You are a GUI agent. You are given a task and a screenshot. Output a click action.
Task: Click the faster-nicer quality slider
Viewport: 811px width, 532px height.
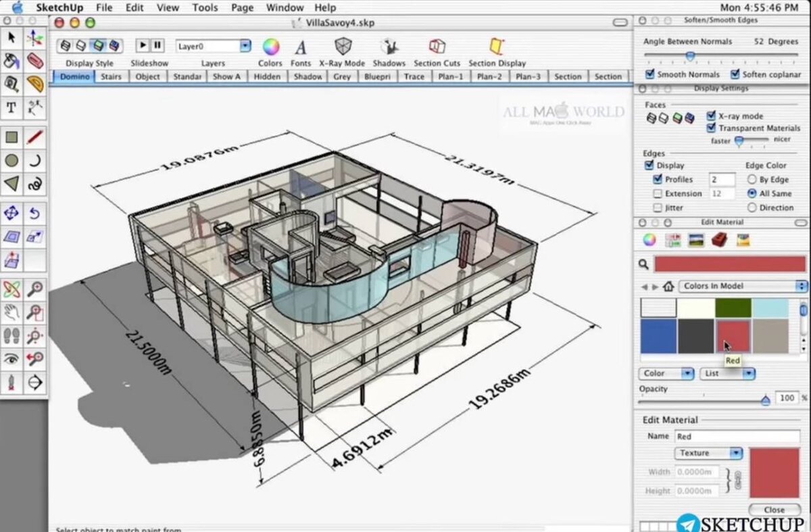click(739, 141)
